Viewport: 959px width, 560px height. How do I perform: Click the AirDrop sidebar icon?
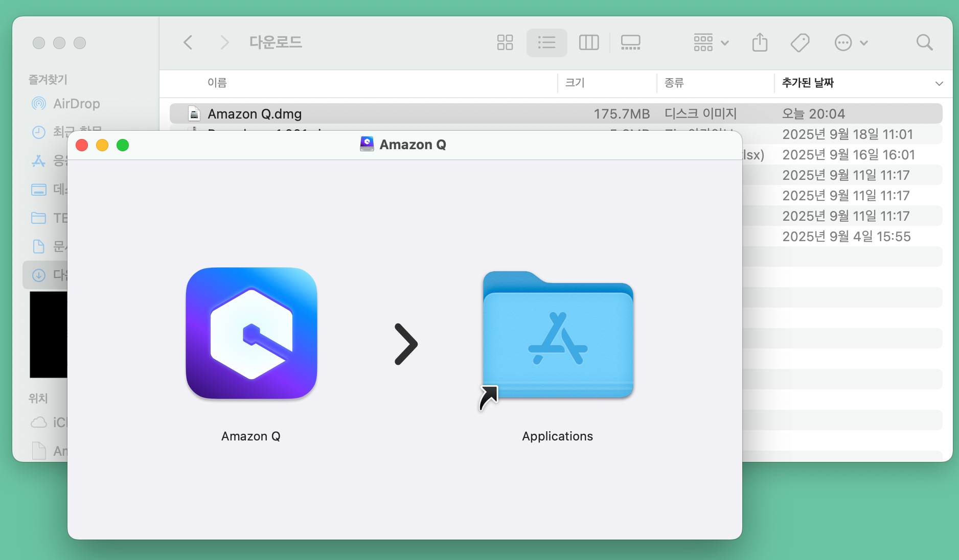[x=39, y=104]
